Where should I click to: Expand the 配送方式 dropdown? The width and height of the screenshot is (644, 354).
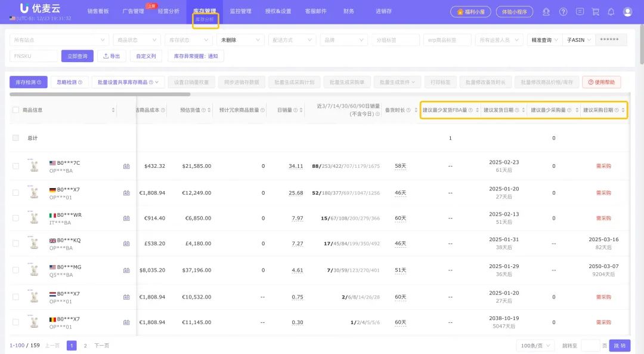tap(292, 40)
